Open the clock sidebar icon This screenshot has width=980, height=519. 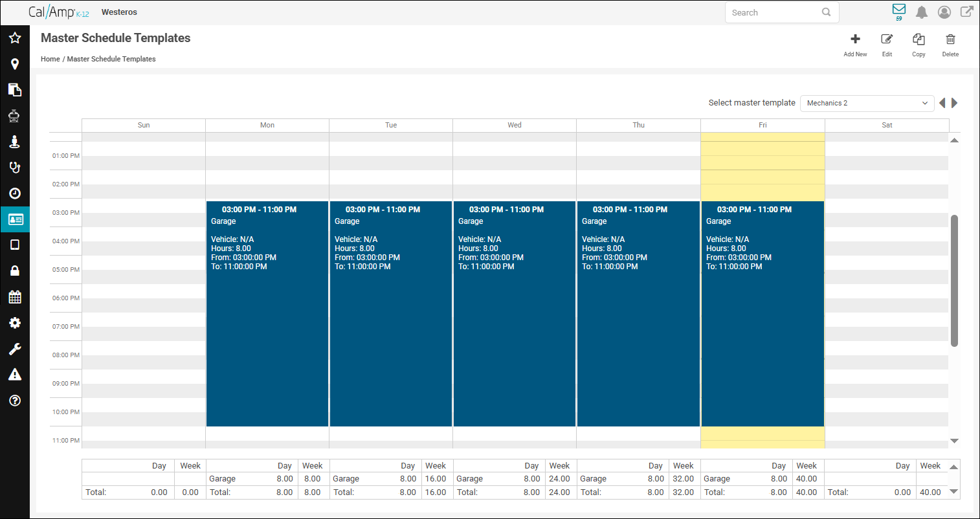tap(15, 193)
